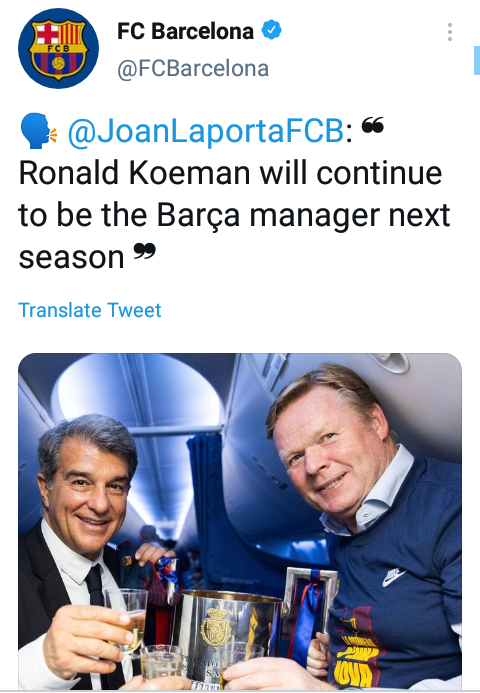The height and width of the screenshot is (693, 480).
Task: Open the @JoanLaportaFCB mention
Action: pos(206,131)
